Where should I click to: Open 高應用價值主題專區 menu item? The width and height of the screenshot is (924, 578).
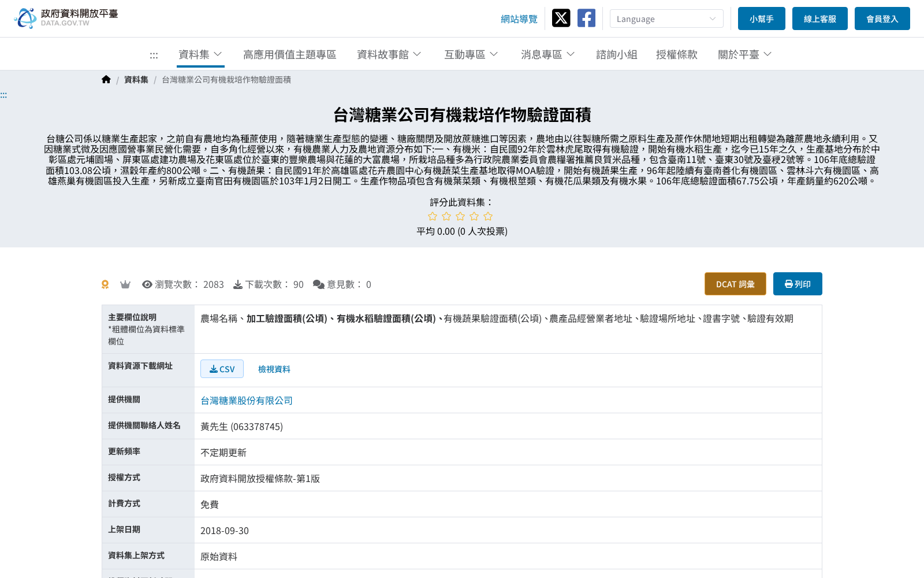(x=290, y=54)
